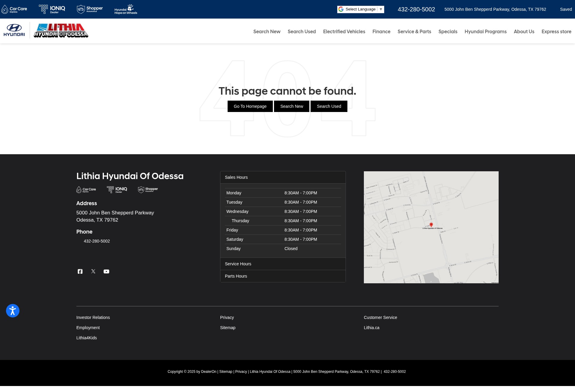Open the Specials menu
Image resolution: width=575 pixels, height=392 pixels.
click(448, 31)
